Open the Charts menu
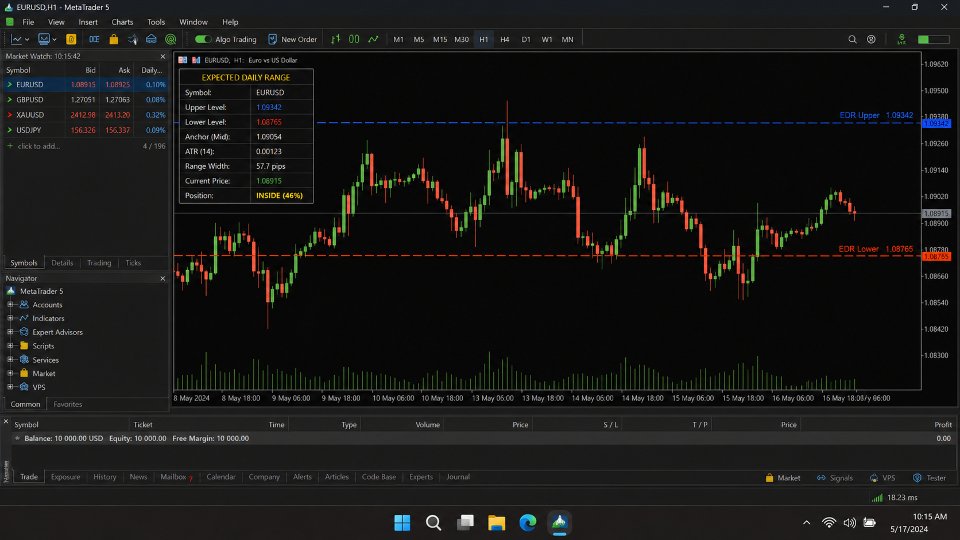Image resolution: width=960 pixels, height=540 pixels. point(122,22)
